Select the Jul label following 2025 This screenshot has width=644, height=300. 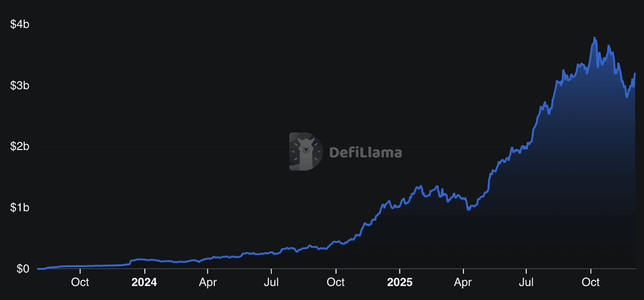coord(527,282)
